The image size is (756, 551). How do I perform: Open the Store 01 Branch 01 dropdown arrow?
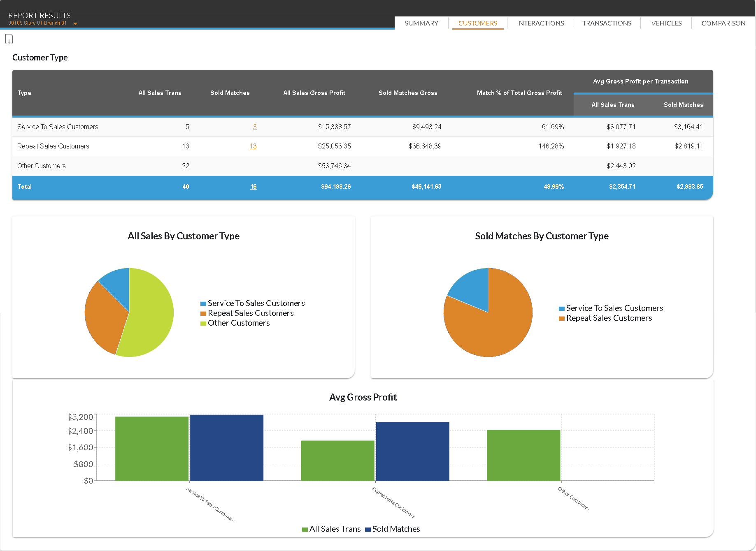coord(75,23)
